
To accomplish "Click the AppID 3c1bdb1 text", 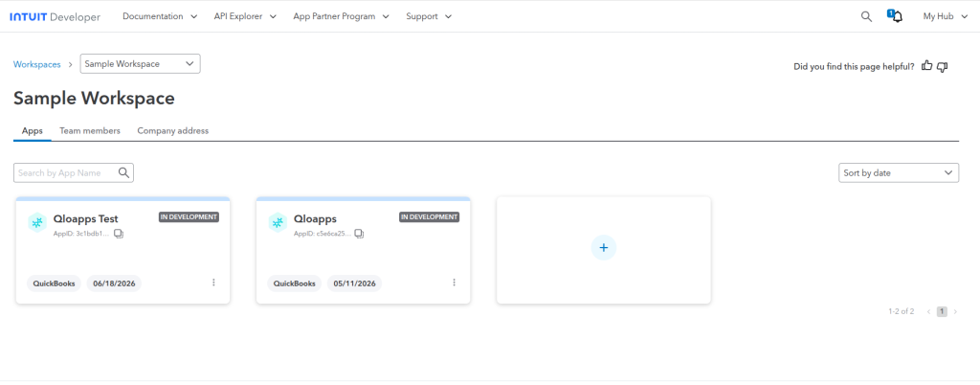I will 82,234.
